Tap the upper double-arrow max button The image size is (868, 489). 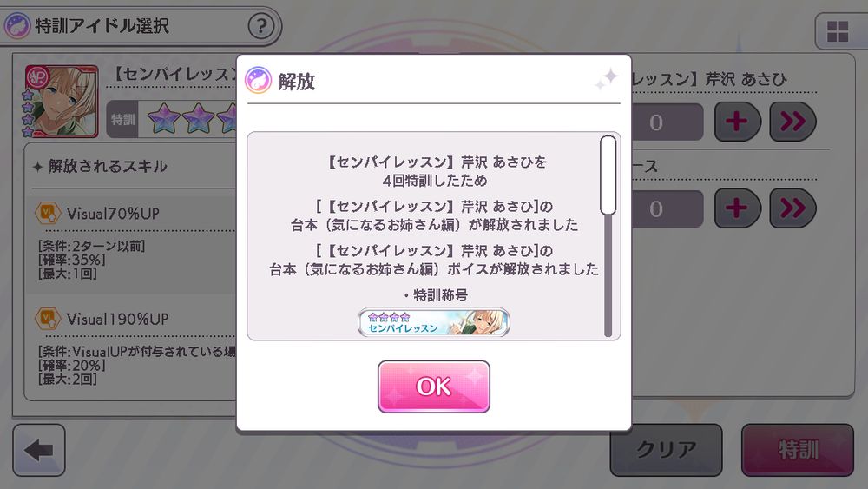pyautogui.click(x=792, y=122)
